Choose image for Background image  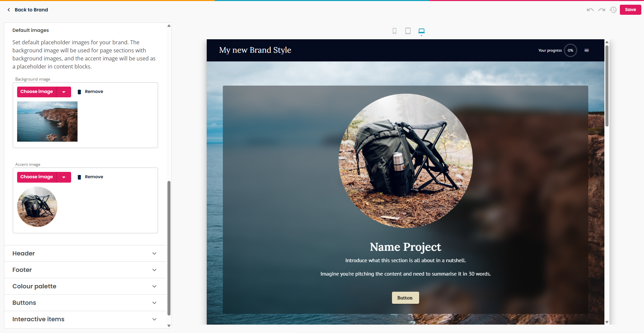click(x=37, y=92)
